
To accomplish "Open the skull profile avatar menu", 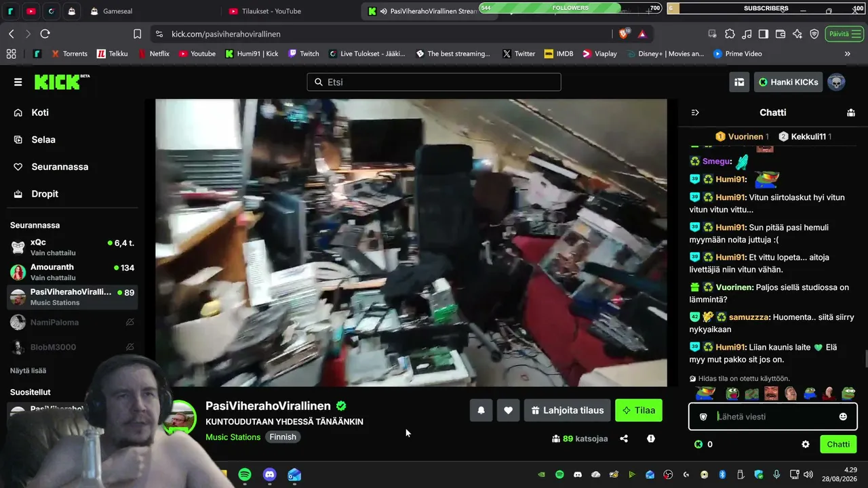I will [836, 82].
